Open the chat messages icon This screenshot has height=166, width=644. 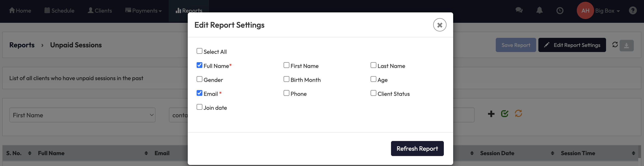coord(519,10)
